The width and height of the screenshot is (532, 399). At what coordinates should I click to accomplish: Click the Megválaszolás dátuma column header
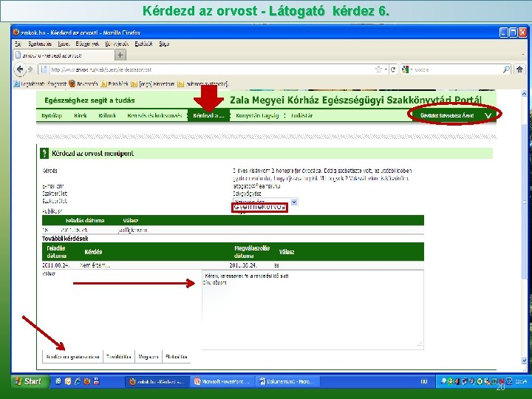252,252
